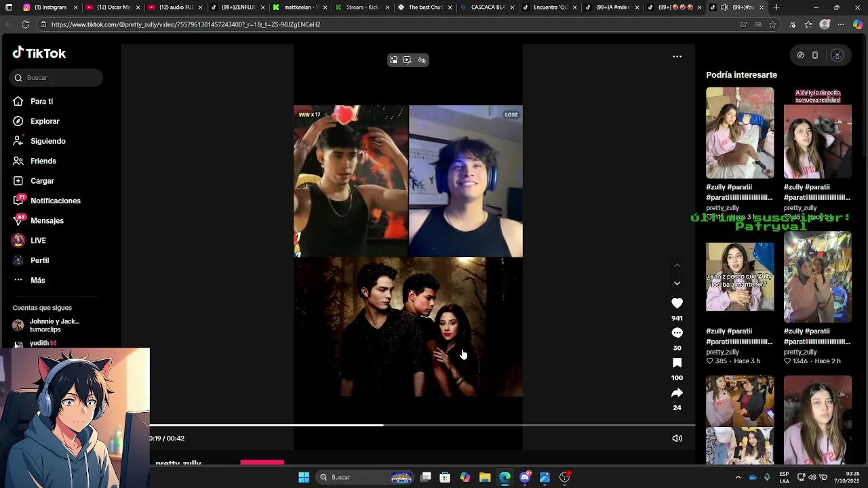Image resolution: width=868 pixels, height=488 pixels.
Task: Go to Perfil page
Action: [x=39, y=260]
